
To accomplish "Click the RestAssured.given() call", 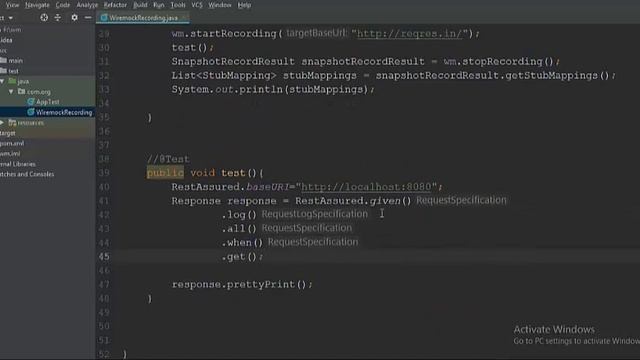I will [353, 201].
